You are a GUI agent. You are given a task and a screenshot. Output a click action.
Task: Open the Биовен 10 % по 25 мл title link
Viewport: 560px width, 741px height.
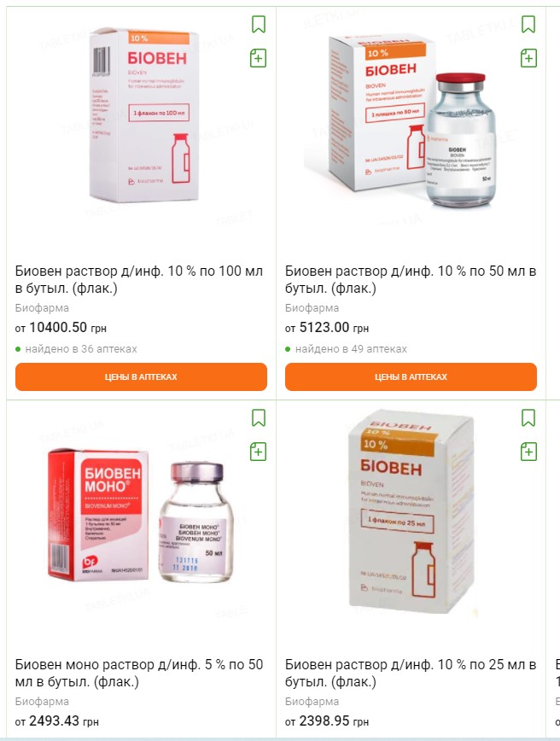411,673
